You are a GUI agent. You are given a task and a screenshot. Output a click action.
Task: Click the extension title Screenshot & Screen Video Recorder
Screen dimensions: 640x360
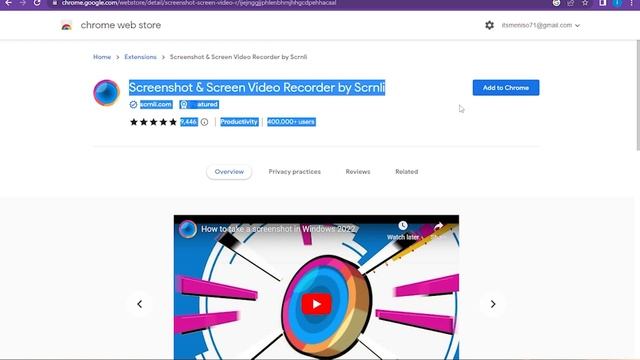[257, 87]
